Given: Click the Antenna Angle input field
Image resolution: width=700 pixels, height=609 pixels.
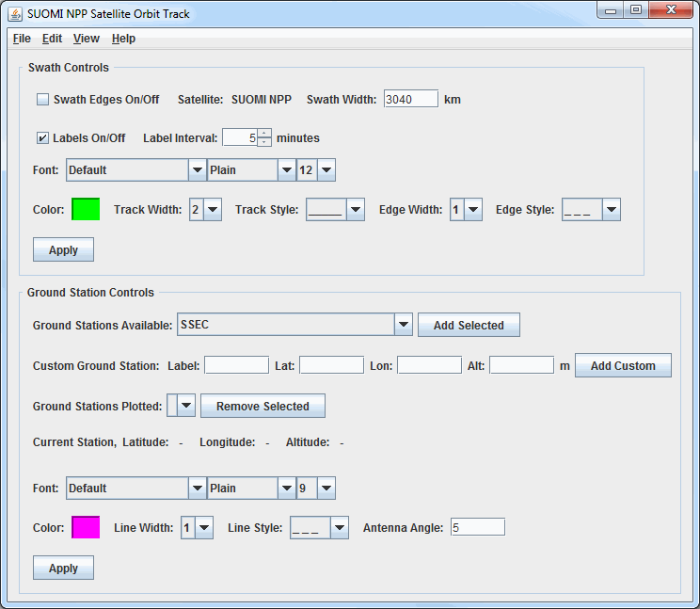Looking at the screenshot, I should pos(478,527).
